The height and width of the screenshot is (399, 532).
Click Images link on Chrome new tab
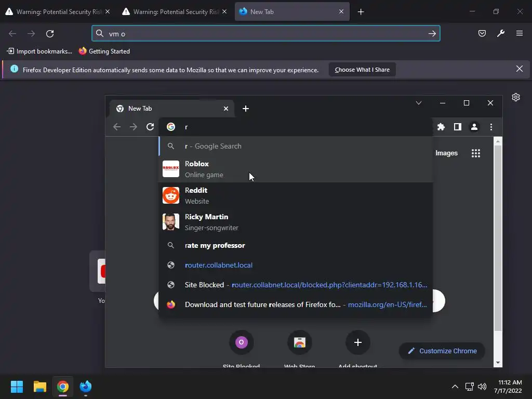click(x=446, y=153)
